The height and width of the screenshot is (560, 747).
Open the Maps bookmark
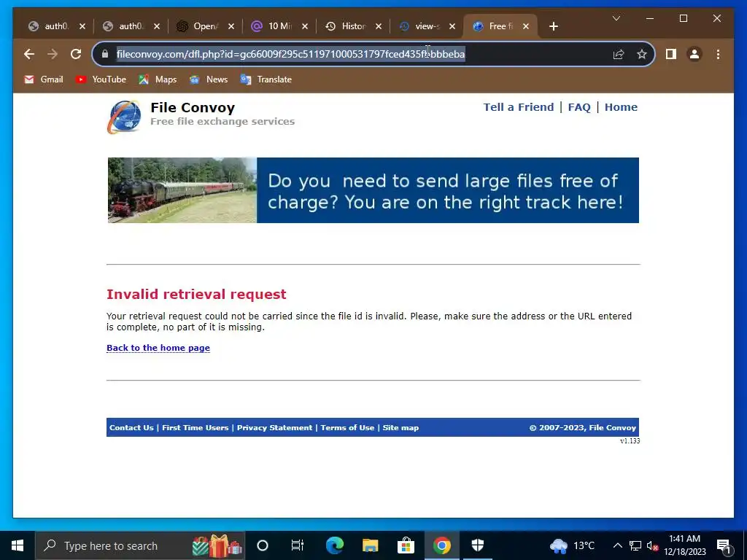pos(158,79)
